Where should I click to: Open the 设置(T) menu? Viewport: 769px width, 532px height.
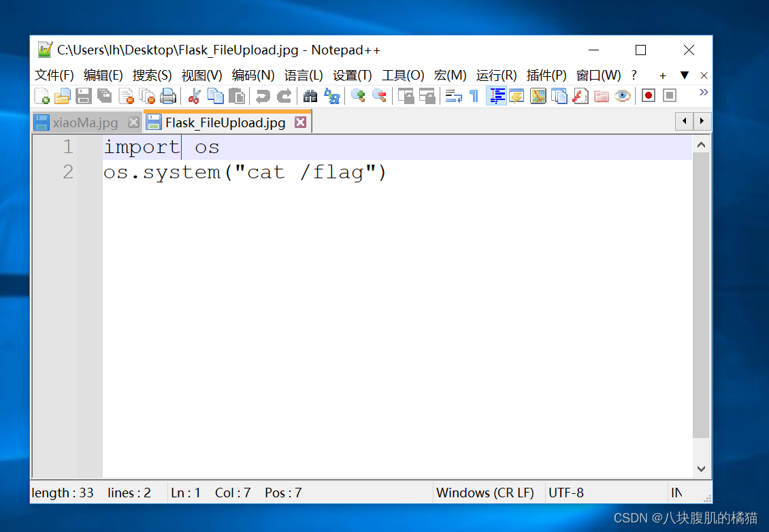352,75
